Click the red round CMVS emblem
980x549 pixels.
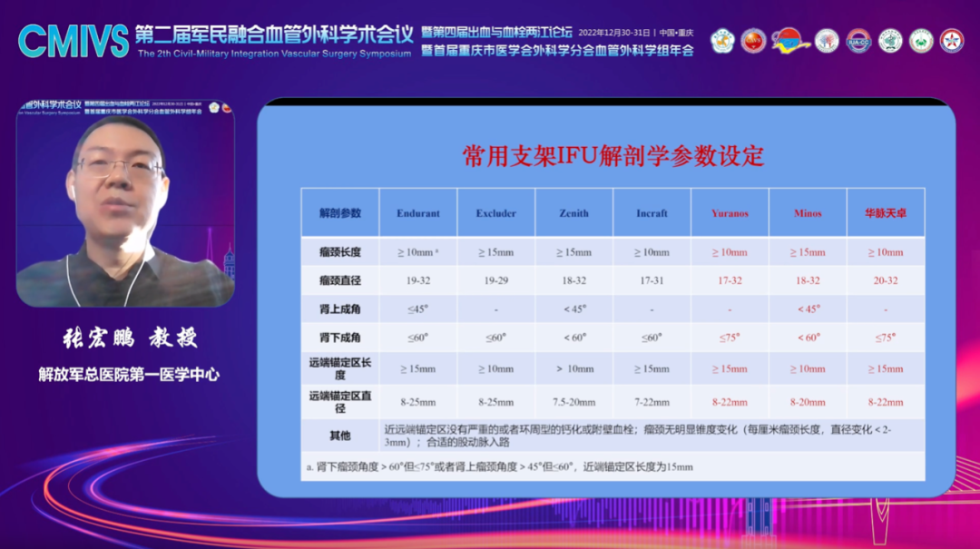pyautogui.click(x=753, y=41)
